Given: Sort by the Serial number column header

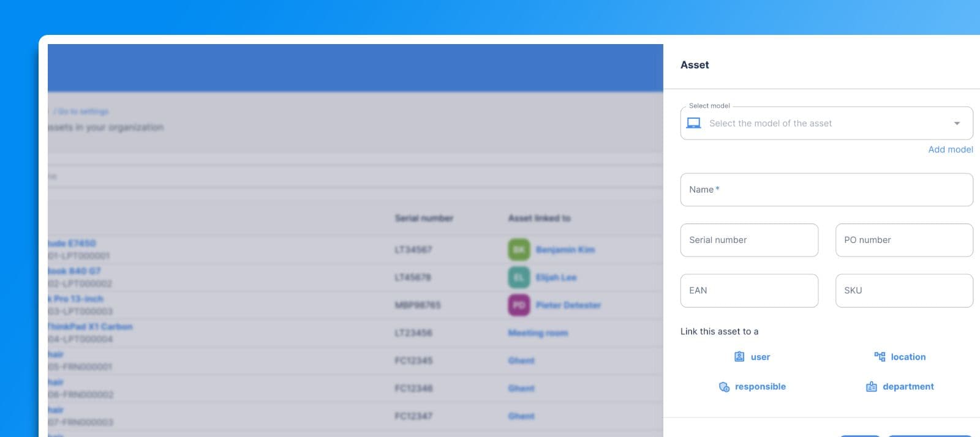Looking at the screenshot, I should (x=424, y=219).
